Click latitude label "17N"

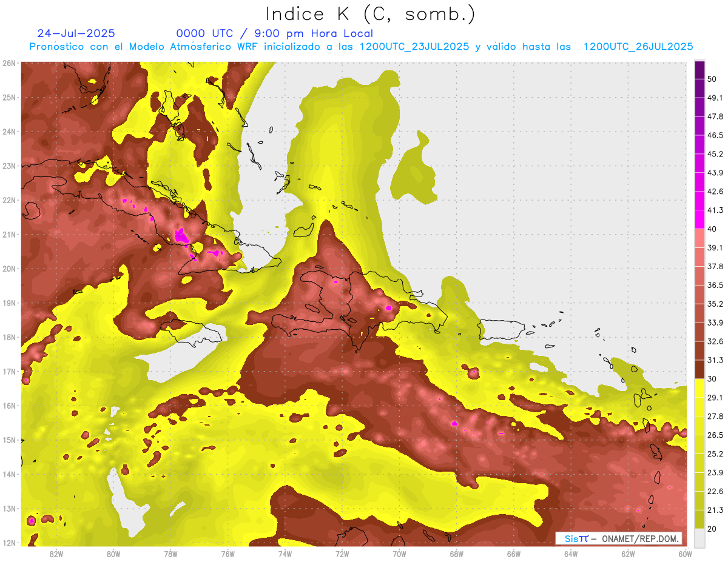point(8,372)
